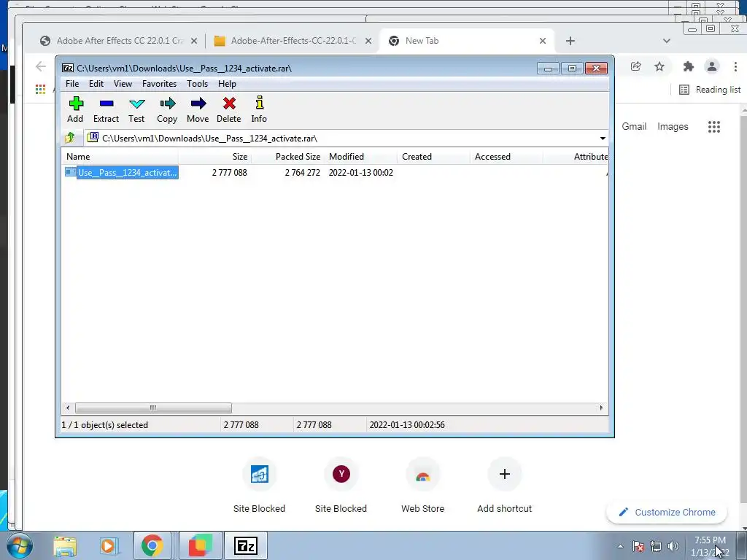Open the Chrome profile avatar icon
The height and width of the screenshot is (560, 747).
(712, 66)
